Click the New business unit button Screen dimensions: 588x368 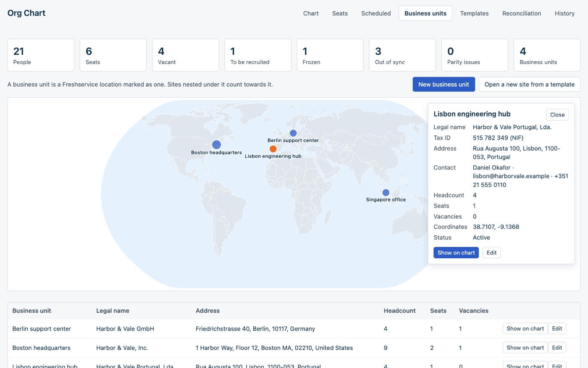(444, 84)
